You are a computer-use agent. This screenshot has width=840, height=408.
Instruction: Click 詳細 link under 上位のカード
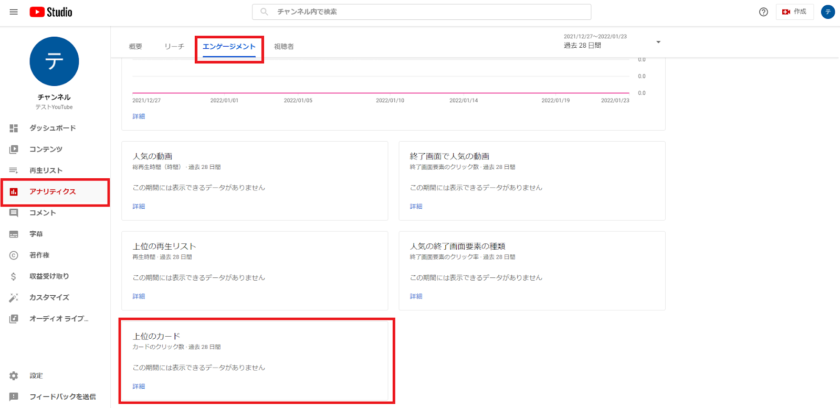click(139, 386)
